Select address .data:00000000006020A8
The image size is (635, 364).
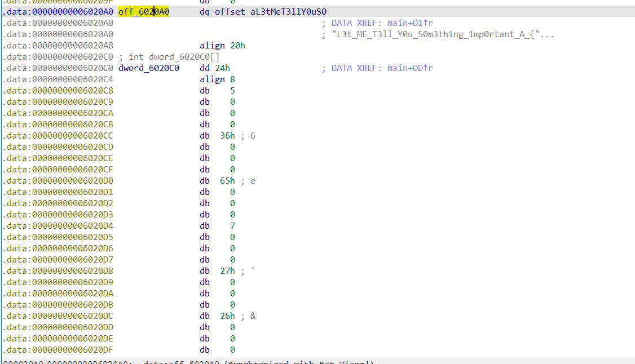[58, 45]
